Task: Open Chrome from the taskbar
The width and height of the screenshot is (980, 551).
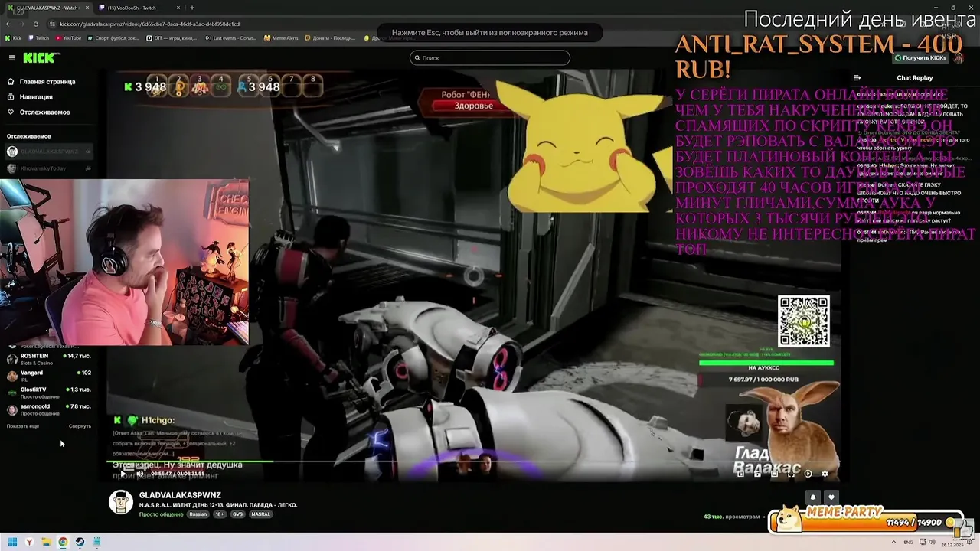Action: coord(63,542)
